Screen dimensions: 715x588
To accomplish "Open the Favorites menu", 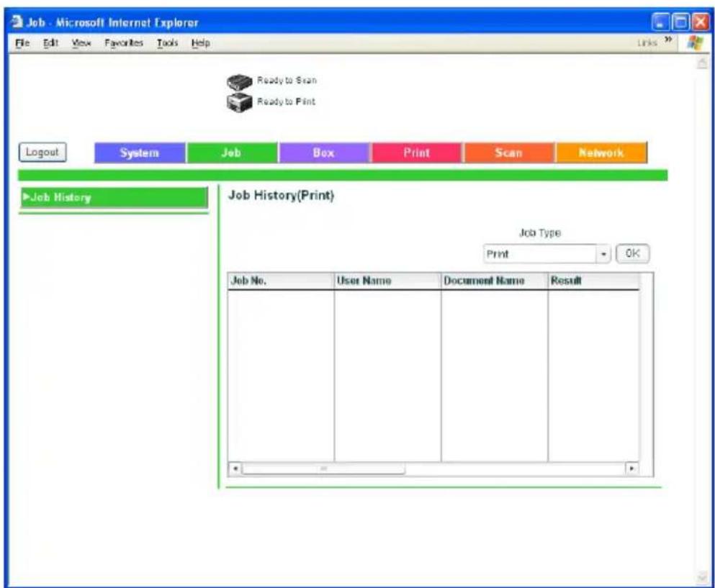I will (x=124, y=43).
